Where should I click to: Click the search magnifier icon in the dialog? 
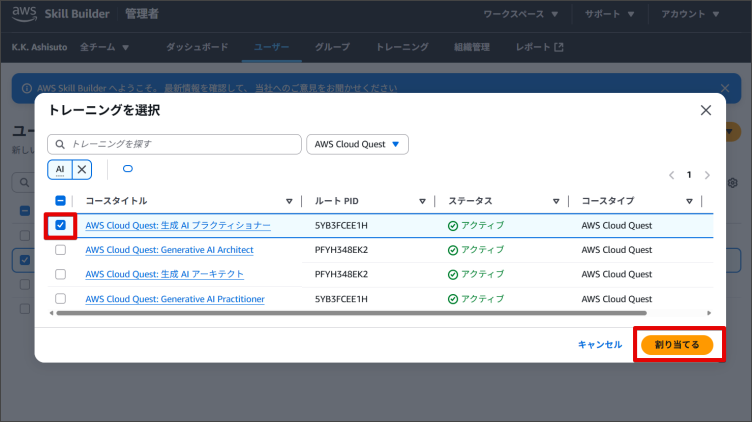click(61, 145)
